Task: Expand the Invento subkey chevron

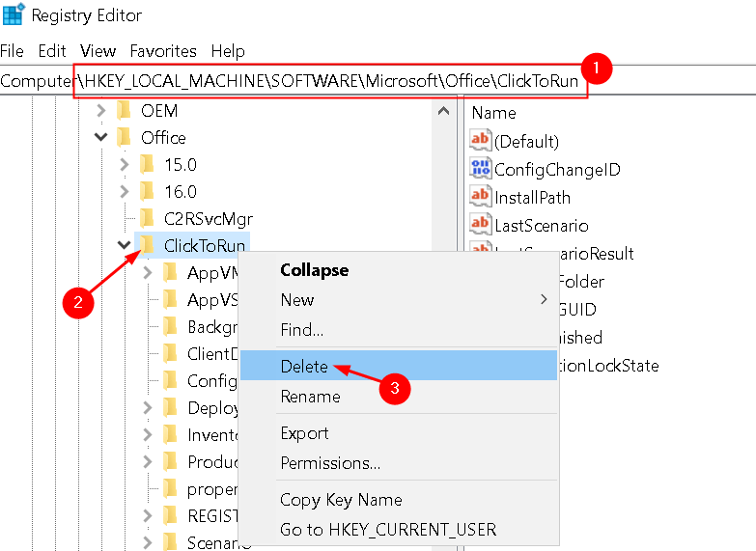Action: (x=148, y=435)
